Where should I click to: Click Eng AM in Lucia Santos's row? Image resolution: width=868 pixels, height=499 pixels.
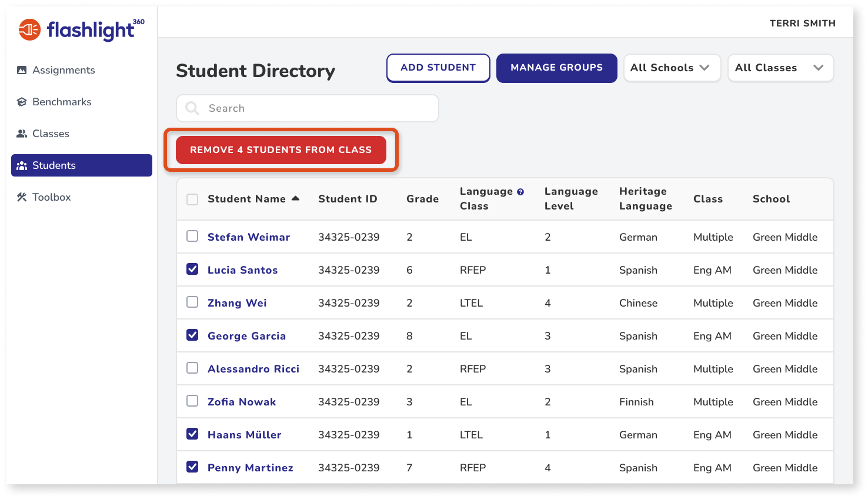(x=712, y=270)
